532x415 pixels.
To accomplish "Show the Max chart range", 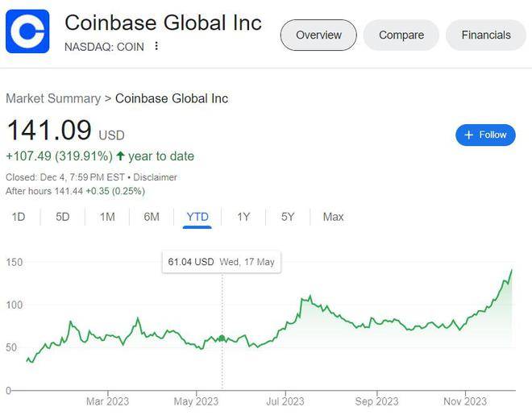I will tap(333, 217).
